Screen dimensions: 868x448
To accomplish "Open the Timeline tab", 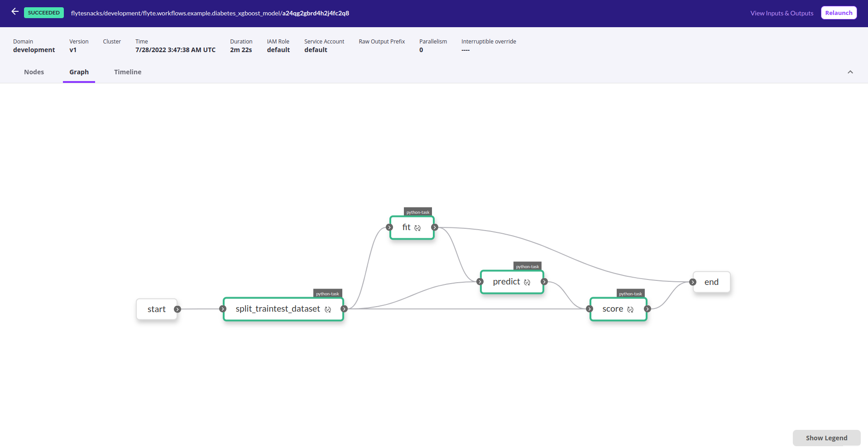I will pos(128,72).
